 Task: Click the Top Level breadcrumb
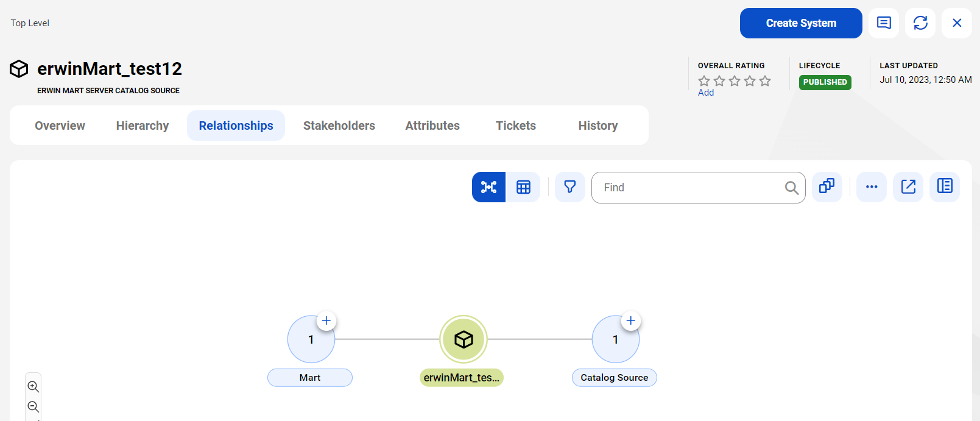pos(30,23)
